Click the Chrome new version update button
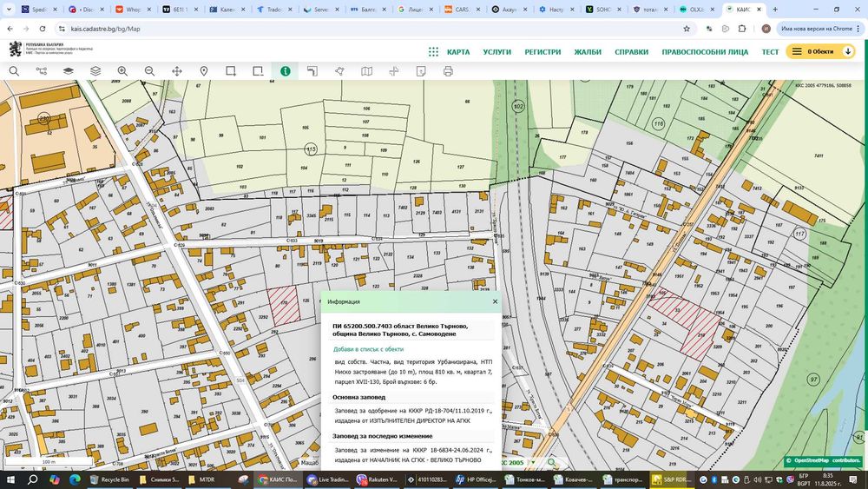The height and width of the screenshot is (489, 868). click(817, 29)
